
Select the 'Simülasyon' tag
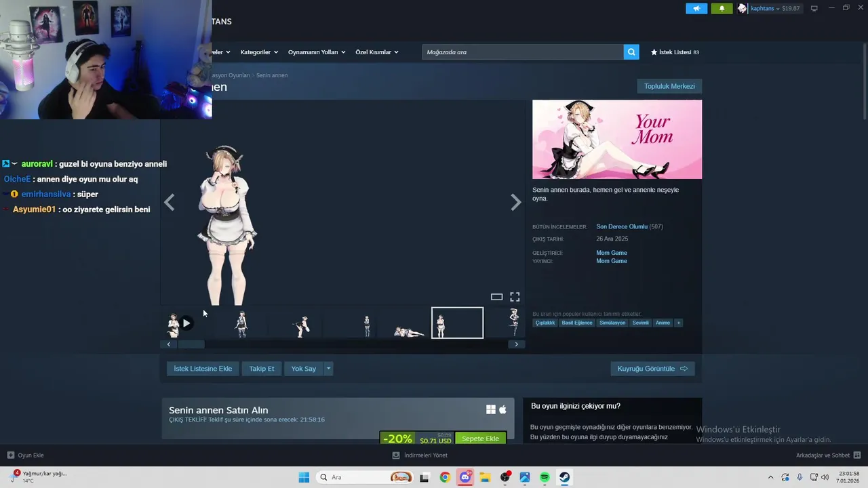point(612,323)
